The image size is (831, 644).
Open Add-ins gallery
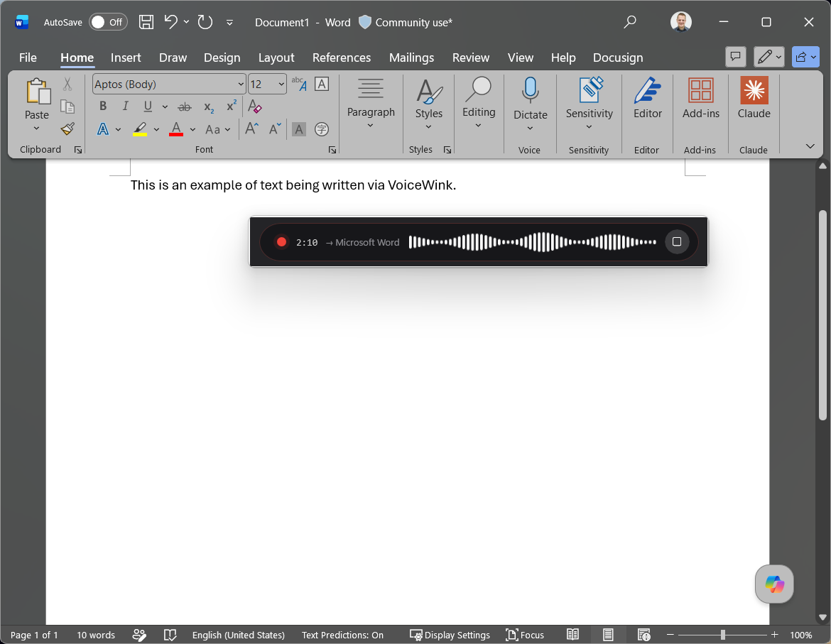[700, 99]
